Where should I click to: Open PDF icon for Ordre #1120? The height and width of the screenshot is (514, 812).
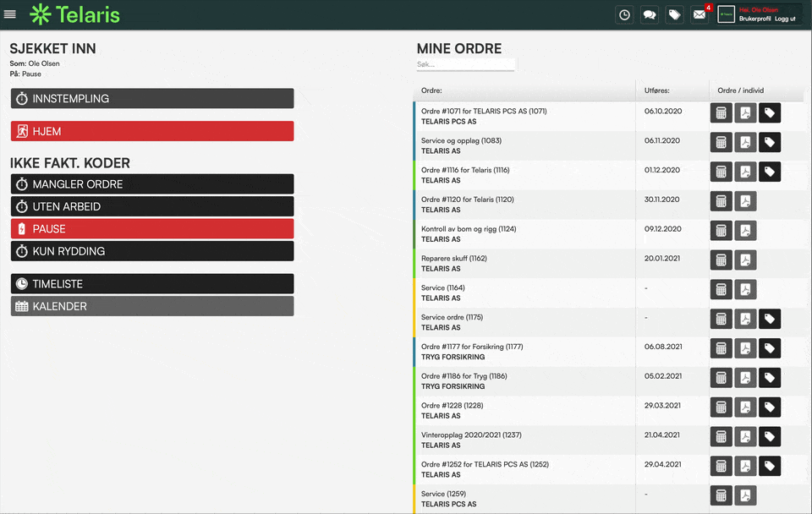tap(745, 201)
